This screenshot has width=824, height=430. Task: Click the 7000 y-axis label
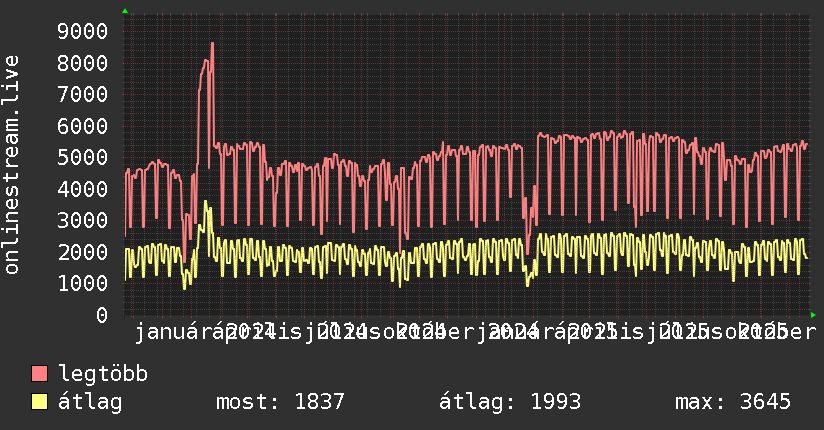pos(83,95)
